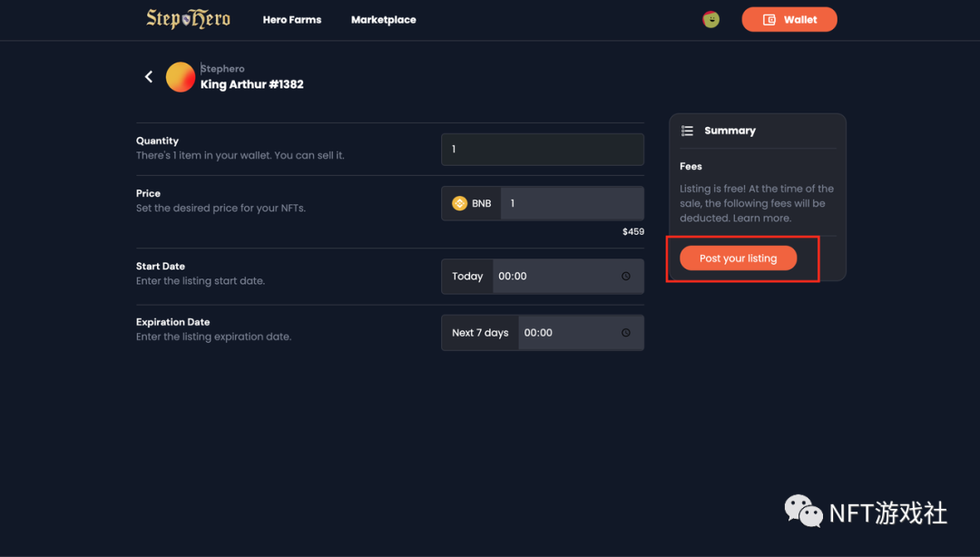
Task: Click the $459 price conversion text
Action: [x=633, y=232]
